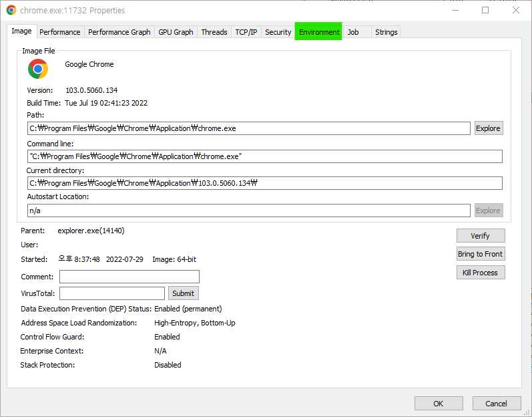Switch to the GPU Graph tab

(x=176, y=32)
